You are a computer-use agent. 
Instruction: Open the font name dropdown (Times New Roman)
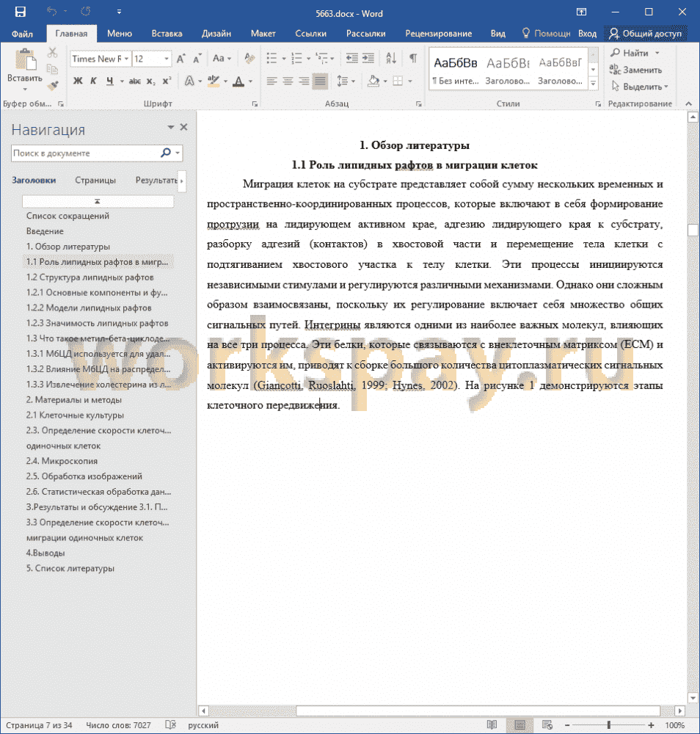126,59
